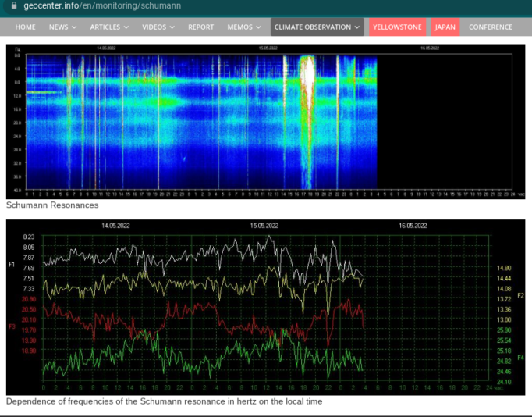Viewport: 532px width, 417px height.
Task: Expand the ARTICLES dropdown chevron
Action: (126, 27)
